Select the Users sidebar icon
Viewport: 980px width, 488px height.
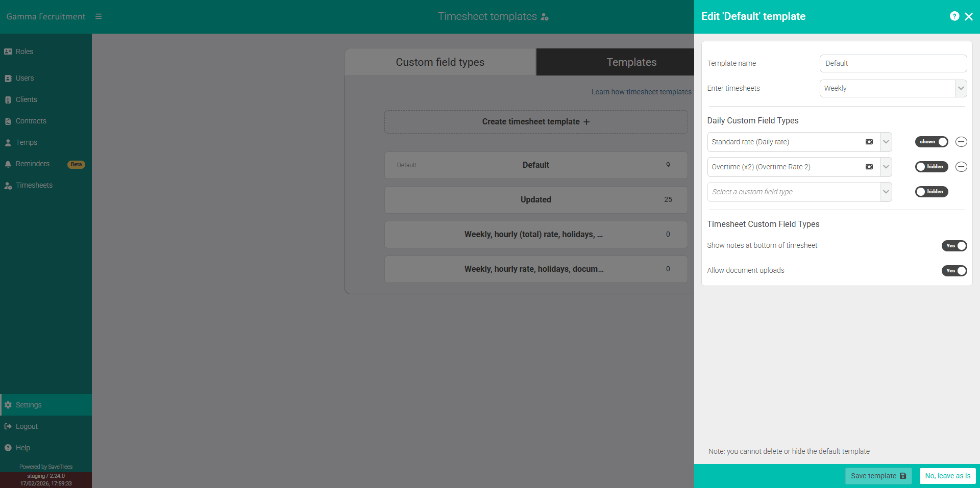pos(7,78)
